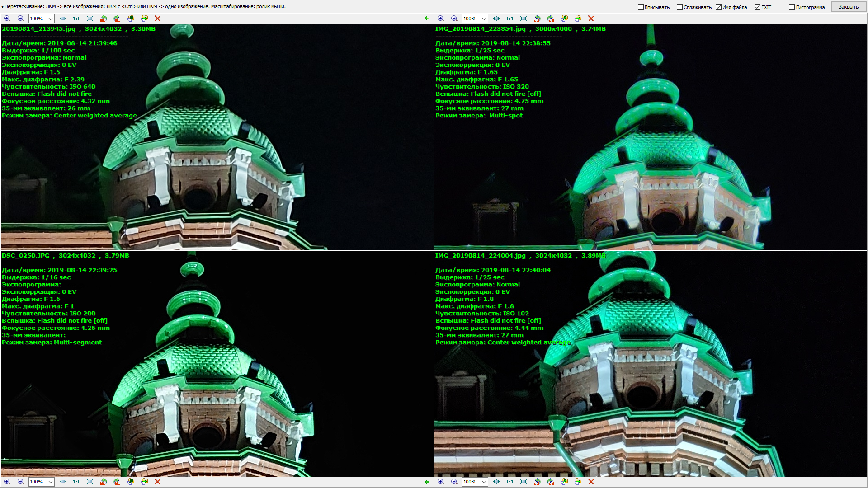Zoom in on image 20190814_213945.jpg
The height and width of the screenshot is (488, 868).
(7, 19)
